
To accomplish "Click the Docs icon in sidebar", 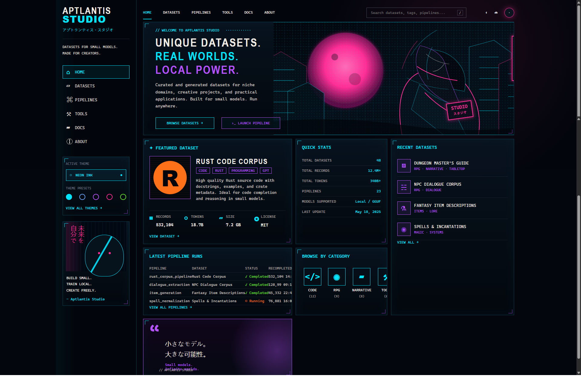I will [68, 128].
